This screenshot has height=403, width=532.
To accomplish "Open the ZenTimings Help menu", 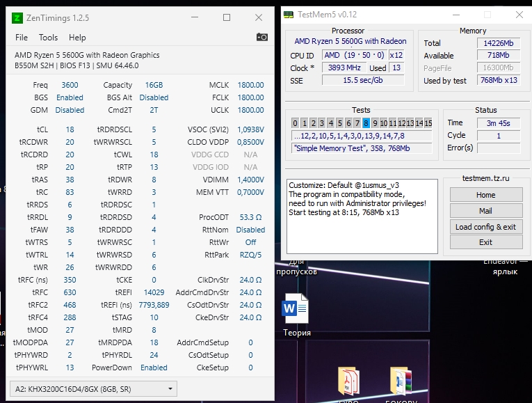I will click(x=77, y=38).
